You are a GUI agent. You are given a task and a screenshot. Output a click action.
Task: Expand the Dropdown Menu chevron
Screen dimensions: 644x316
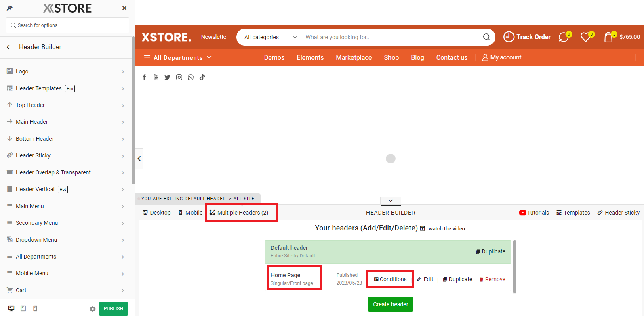click(x=122, y=240)
